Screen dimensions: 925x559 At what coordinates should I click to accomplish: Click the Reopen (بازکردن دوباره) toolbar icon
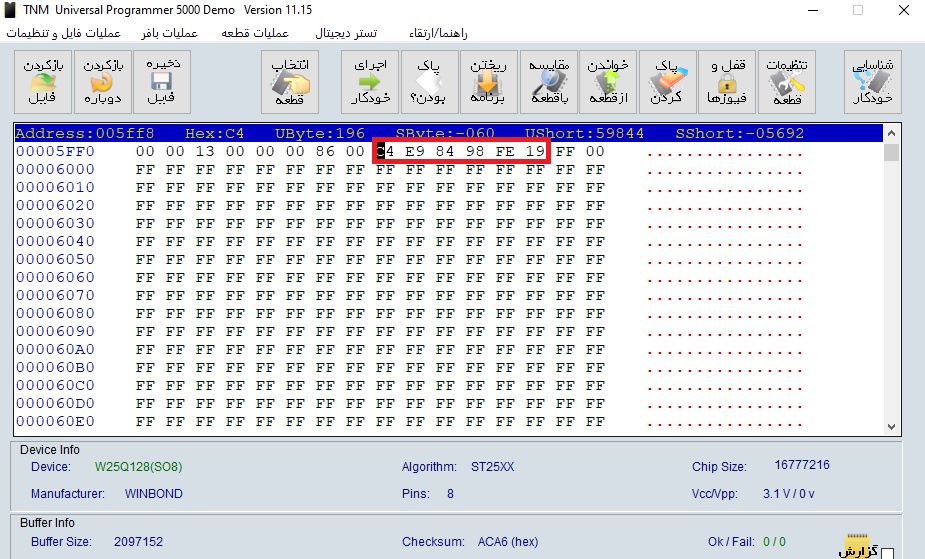pyautogui.click(x=103, y=81)
